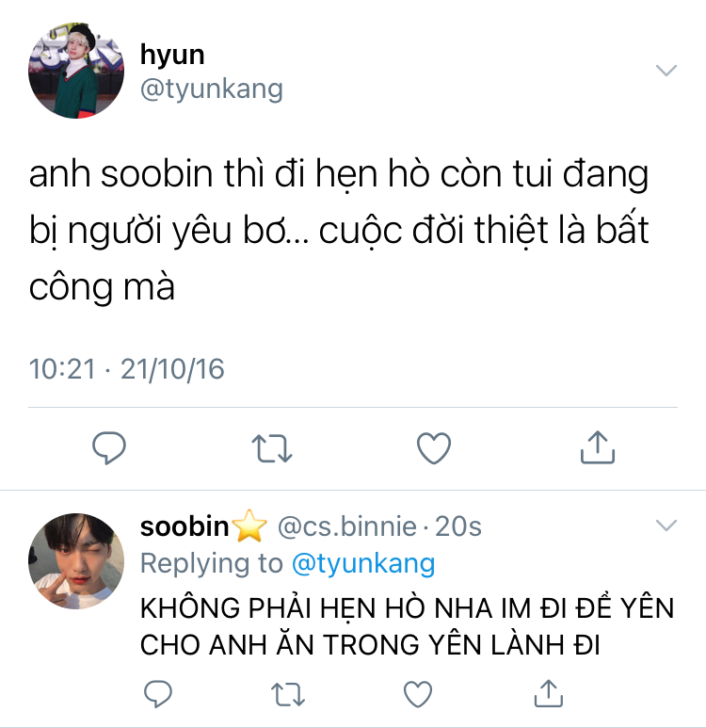Open the @tyunkang handle under hyun

[212, 89]
